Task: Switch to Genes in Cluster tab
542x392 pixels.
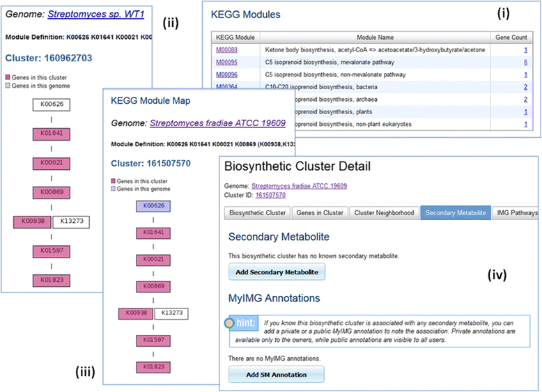Action: pos(320,213)
